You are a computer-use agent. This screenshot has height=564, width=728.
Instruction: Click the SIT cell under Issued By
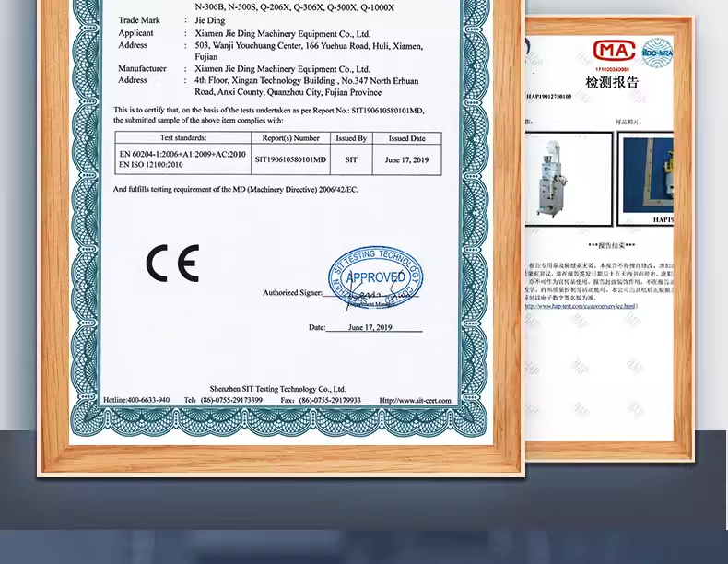pyautogui.click(x=350, y=159)
